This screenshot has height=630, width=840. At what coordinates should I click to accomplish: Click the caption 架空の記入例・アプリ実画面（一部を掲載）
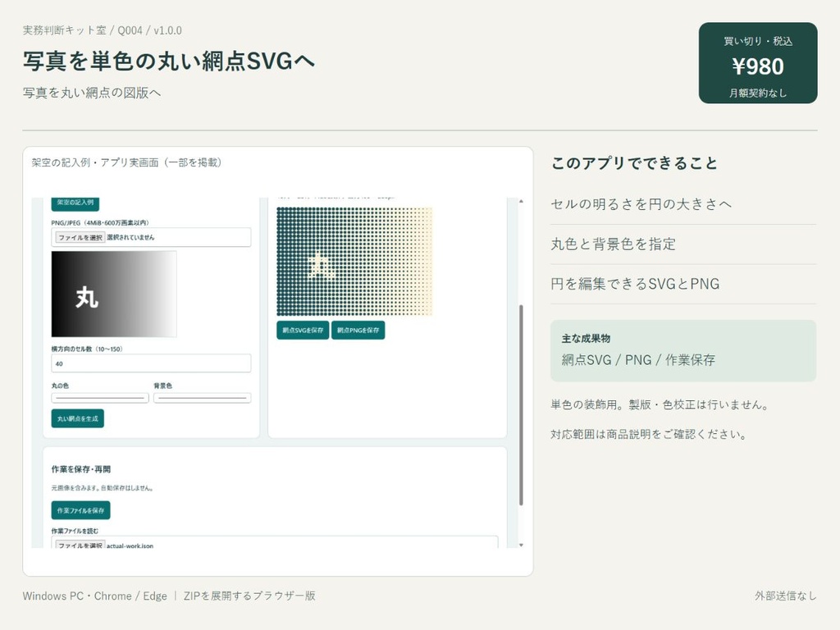click(126, 162)
